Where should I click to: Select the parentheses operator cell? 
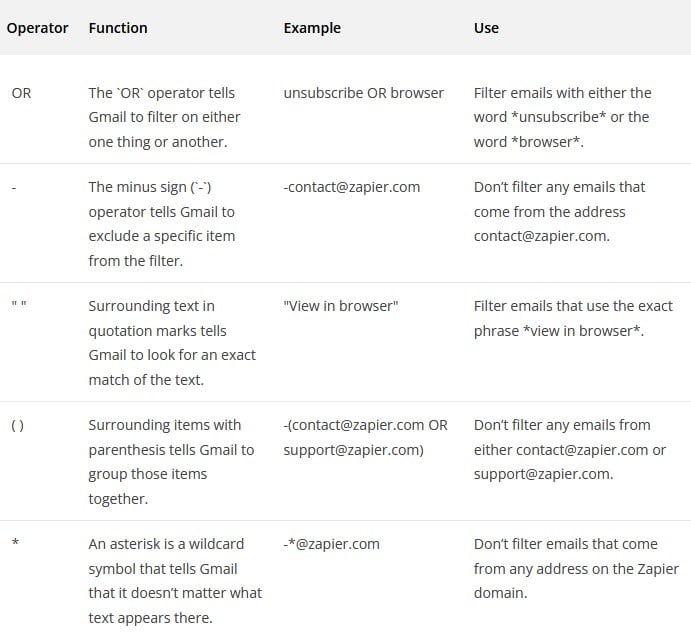pos(18,425)
